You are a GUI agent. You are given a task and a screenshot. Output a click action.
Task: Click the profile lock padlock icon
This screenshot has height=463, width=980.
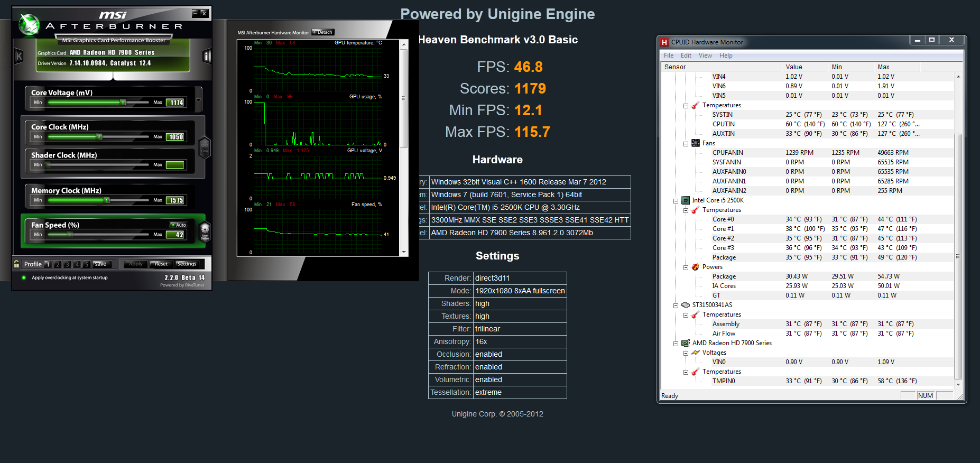pos(17,264)
